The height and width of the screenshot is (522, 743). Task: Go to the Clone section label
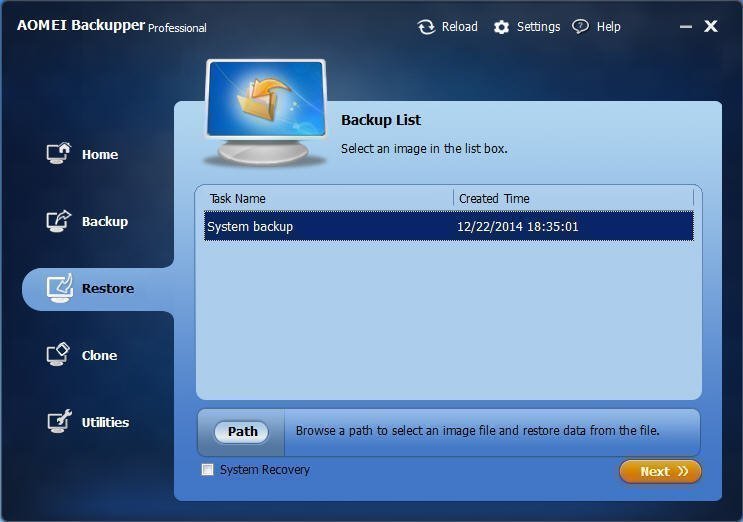click(99, 355)
